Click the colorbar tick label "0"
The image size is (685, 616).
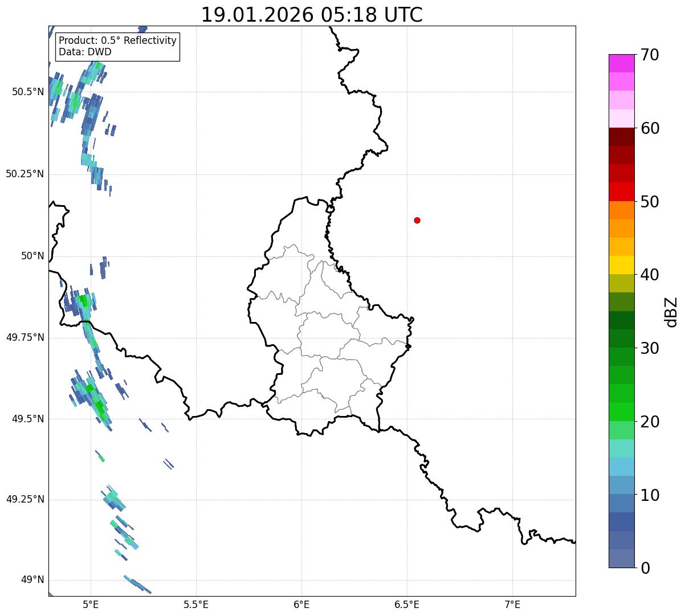coord(645,568)
